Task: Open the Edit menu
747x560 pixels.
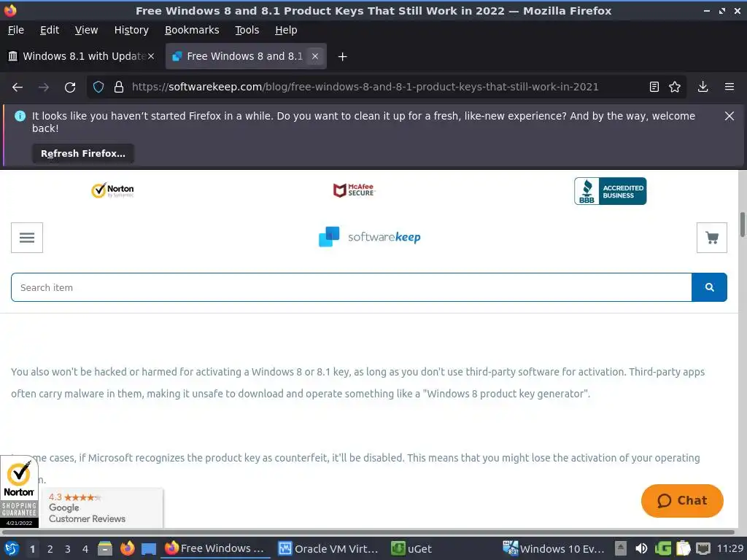Action: pos(50,30)
